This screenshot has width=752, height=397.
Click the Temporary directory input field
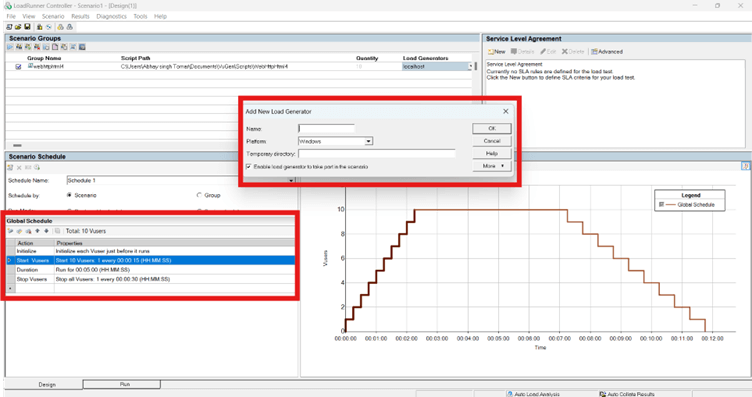(376, 154)
